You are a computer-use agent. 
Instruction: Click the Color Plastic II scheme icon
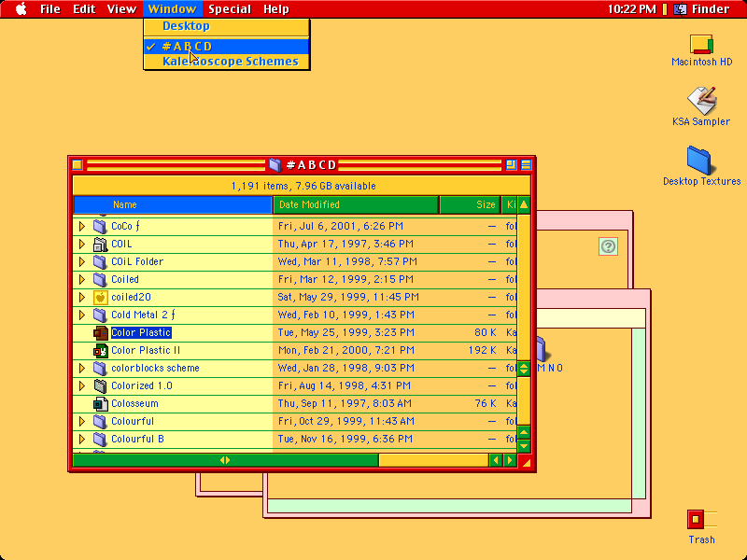[101, 351]
